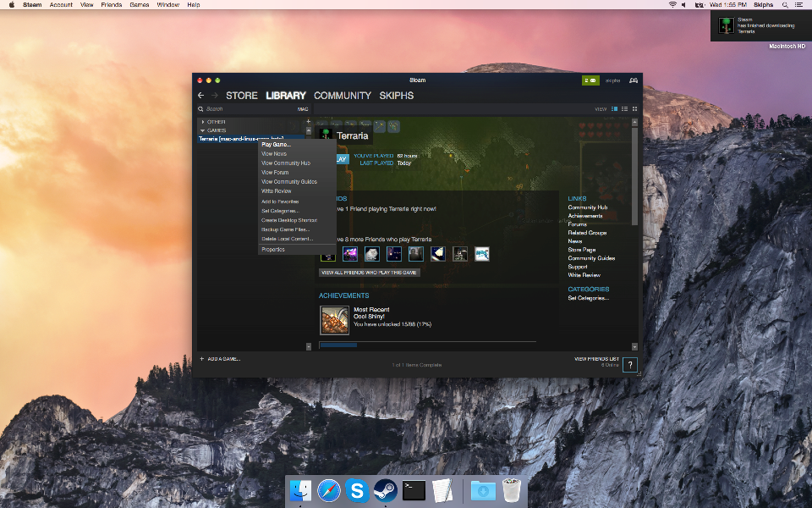Open the SKIPHS profile tab
Viewport: 812px width, 508px height.
(396, 96)
